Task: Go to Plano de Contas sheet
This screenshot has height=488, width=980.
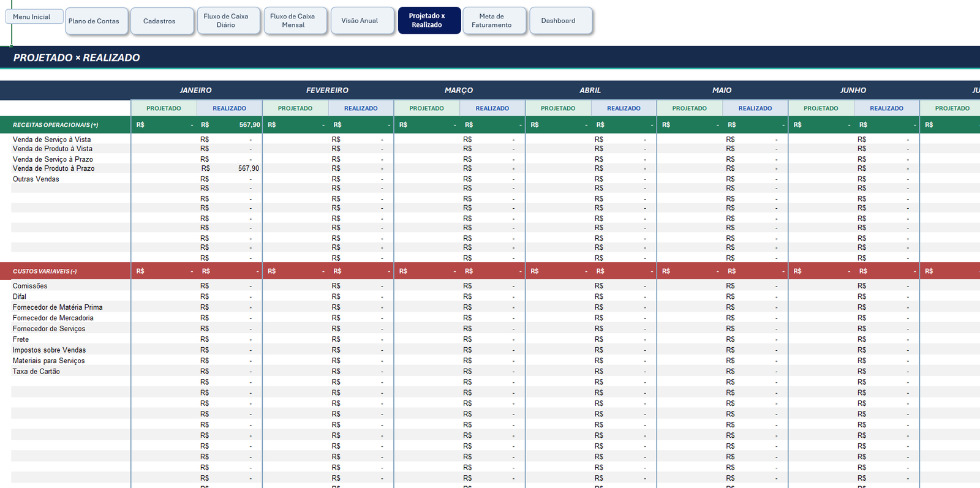Action: click(97, 21)
